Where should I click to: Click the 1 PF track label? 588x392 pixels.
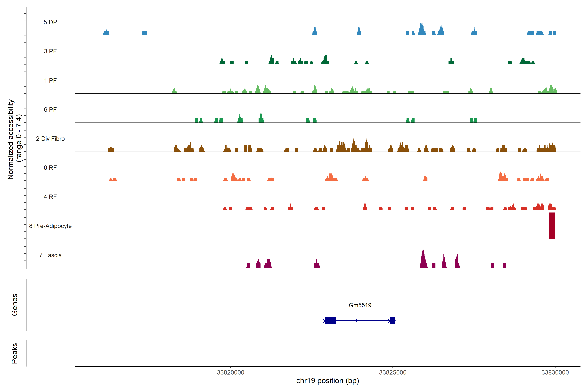50,81
